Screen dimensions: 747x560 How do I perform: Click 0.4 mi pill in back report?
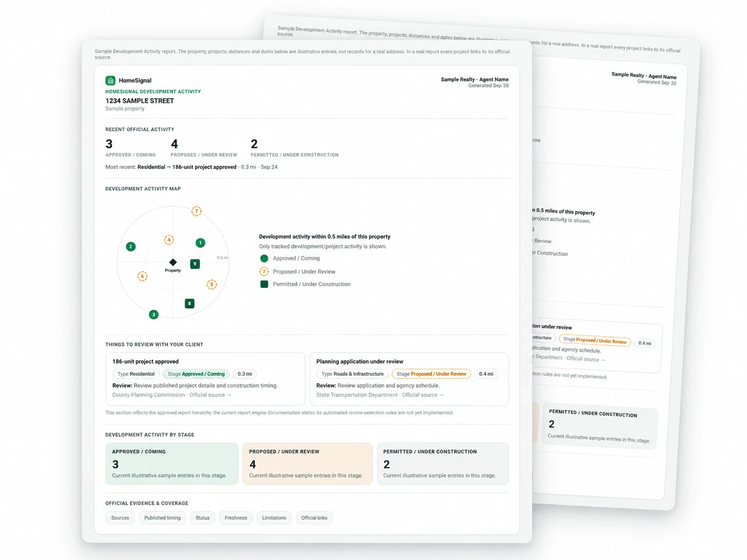coord(644,343)
